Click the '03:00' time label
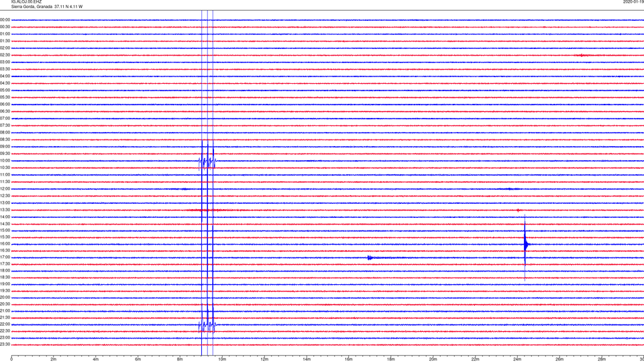Screen dimensions: 644x362 [x=5, y=62]
